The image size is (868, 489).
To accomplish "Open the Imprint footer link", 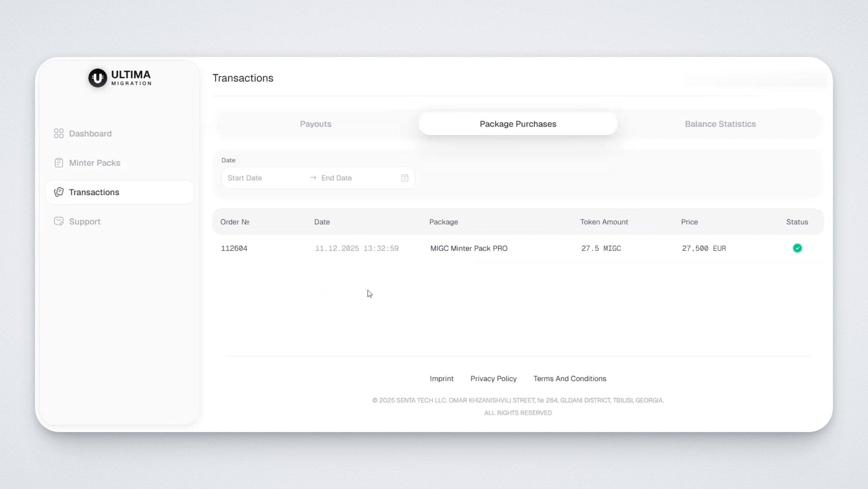I will [441, 379].
